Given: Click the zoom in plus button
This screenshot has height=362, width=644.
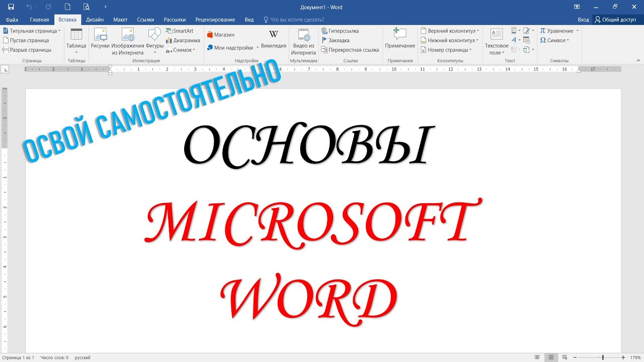Looking at the screenshot, I should 623,357.
